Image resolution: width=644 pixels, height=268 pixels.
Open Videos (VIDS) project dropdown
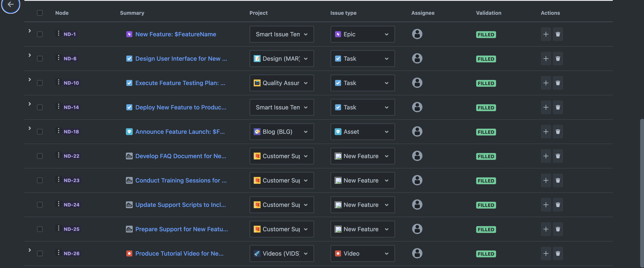[282, 253]
